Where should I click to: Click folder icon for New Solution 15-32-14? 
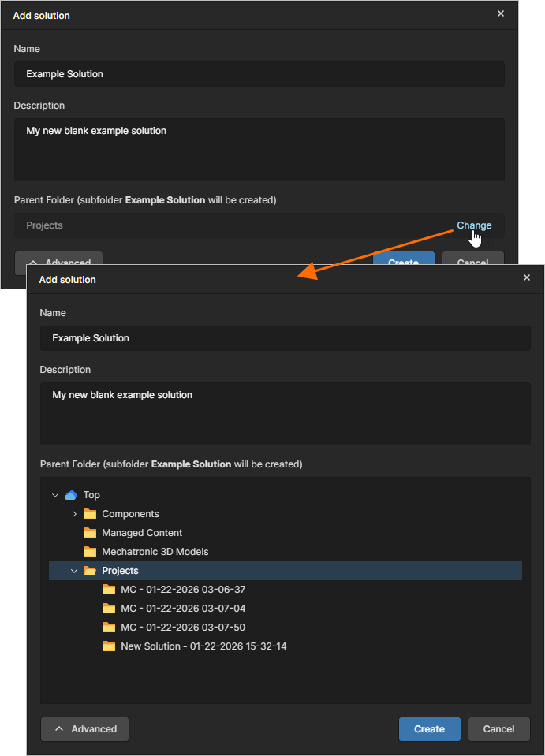pos(109,646)
